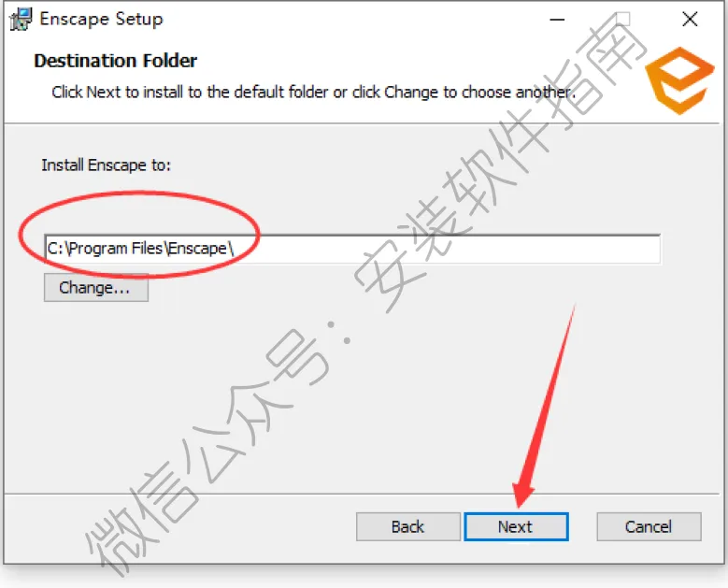
Task: Click the 'Enscape Setup' title bar text
Action: click(101, 19)
